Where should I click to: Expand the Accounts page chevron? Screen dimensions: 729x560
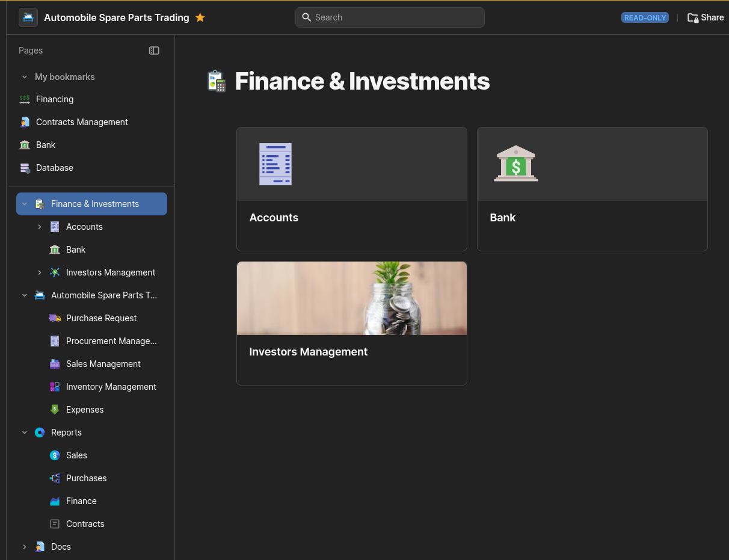[40, 227]
